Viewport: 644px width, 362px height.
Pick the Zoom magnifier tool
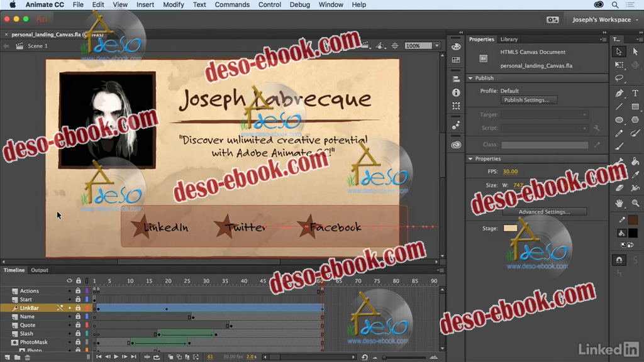click(635, 203)
